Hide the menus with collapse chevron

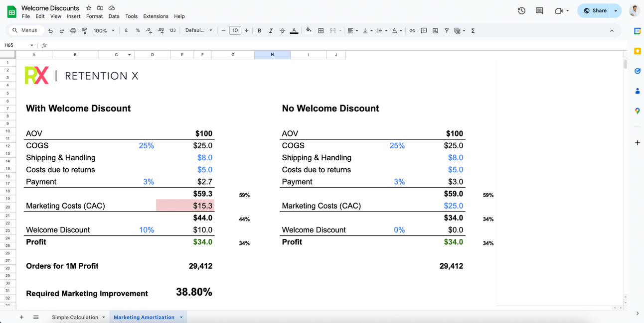point(612,30)
